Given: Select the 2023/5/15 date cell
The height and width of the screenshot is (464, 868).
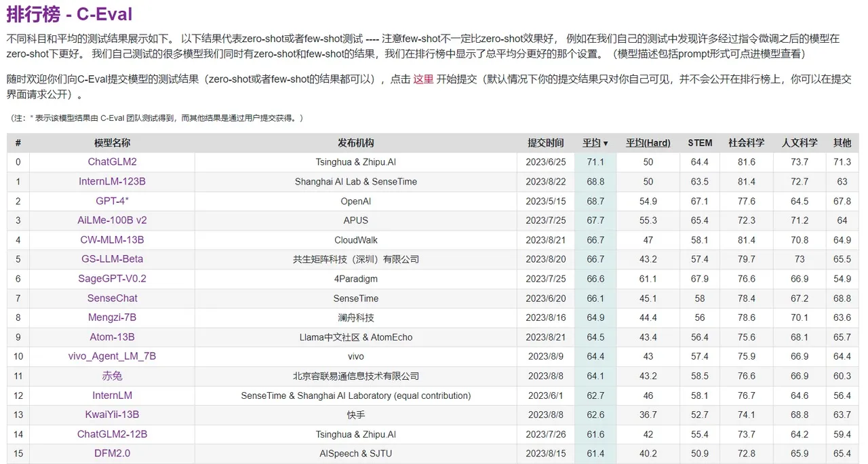Looking at the screenshot, I should [x=546, y=201].
